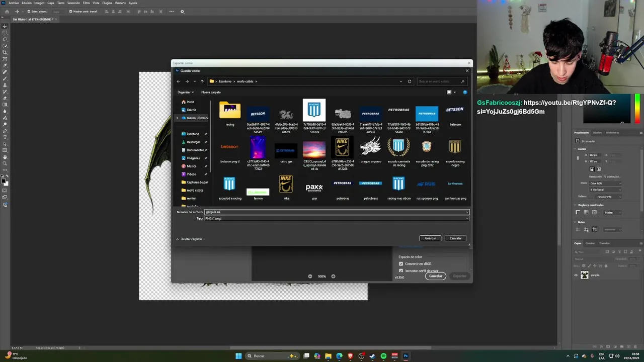
Task: Go up one folder level in save dialog
Action: 202,81
